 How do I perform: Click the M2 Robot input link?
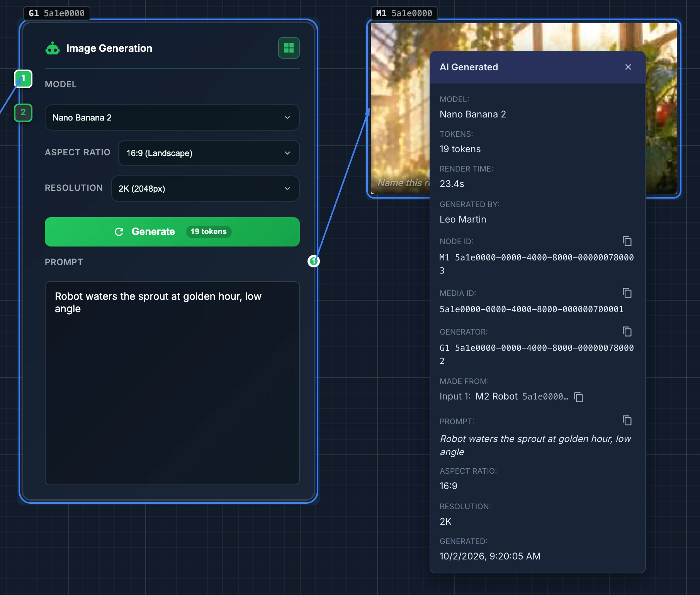pyautogui.click(x=496, y=396)
